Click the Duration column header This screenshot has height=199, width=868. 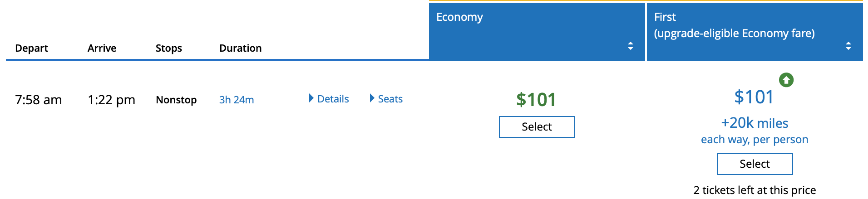click(x=240, y=48)
